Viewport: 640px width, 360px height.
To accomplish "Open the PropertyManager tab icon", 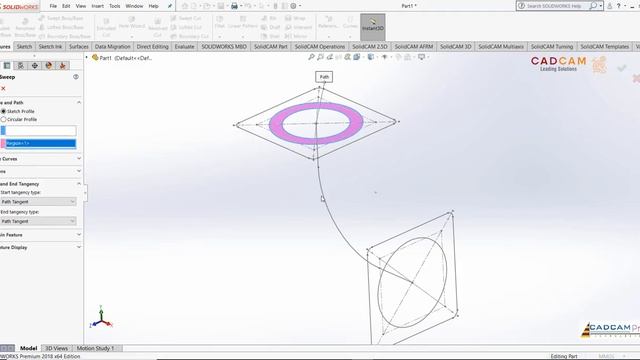I will tap(7, 65).
